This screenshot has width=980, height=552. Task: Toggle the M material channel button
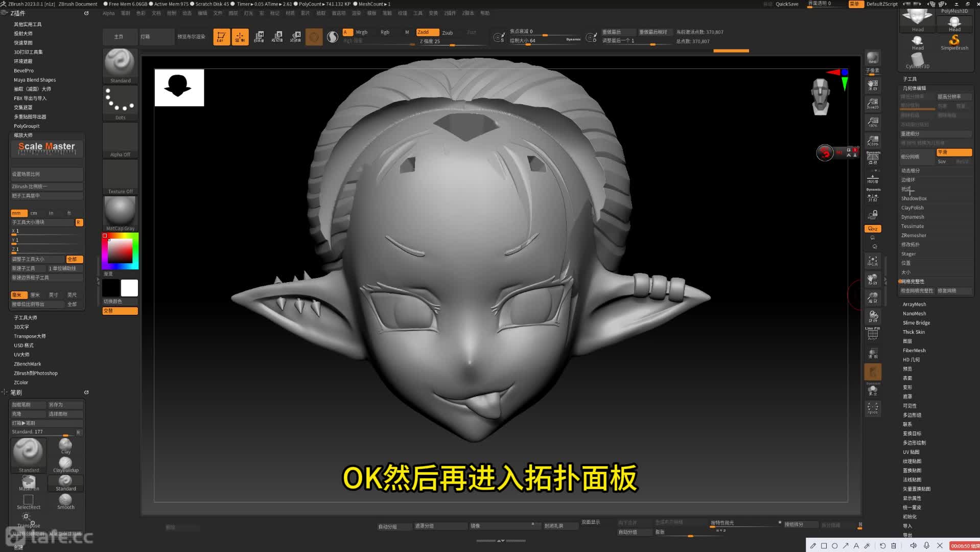pos(407,32)
